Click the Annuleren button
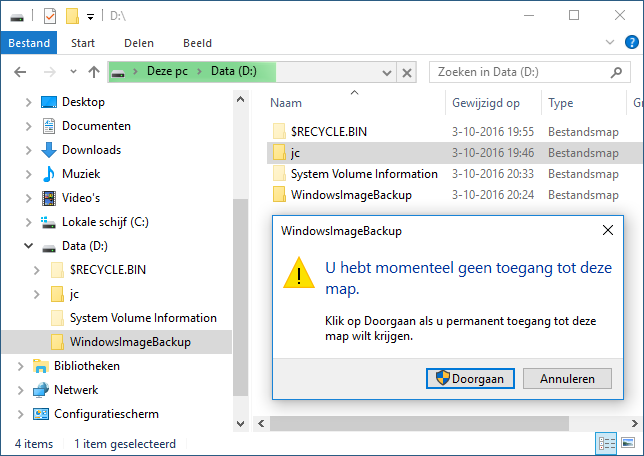Image resolution: width=644 pixels, height=456 pixels. [567, 378]
